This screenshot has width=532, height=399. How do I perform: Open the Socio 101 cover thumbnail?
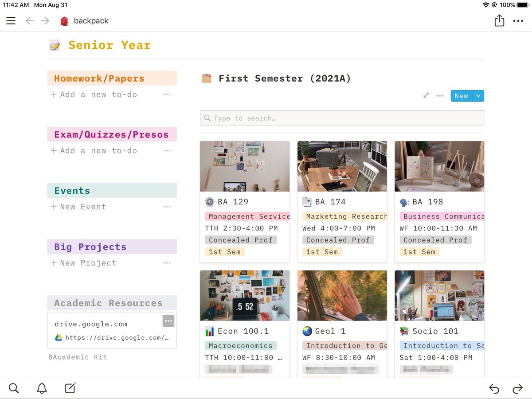point(439,296)
